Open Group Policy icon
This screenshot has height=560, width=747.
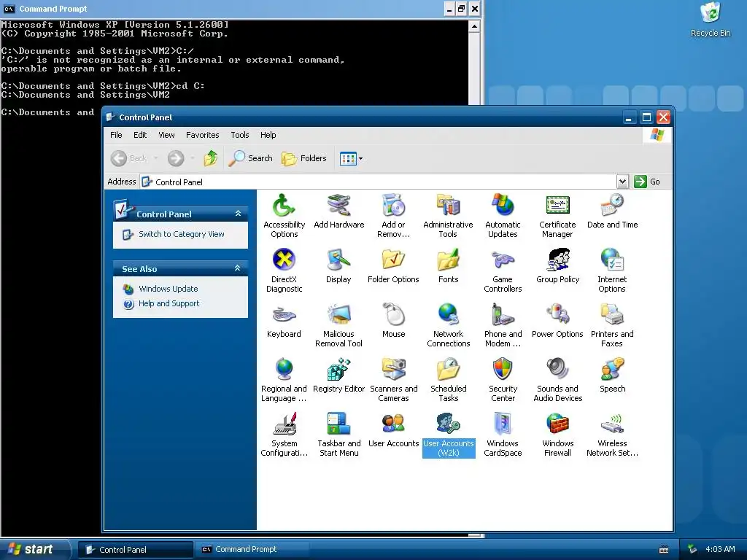pyautogui.click(x=557, y=260)
